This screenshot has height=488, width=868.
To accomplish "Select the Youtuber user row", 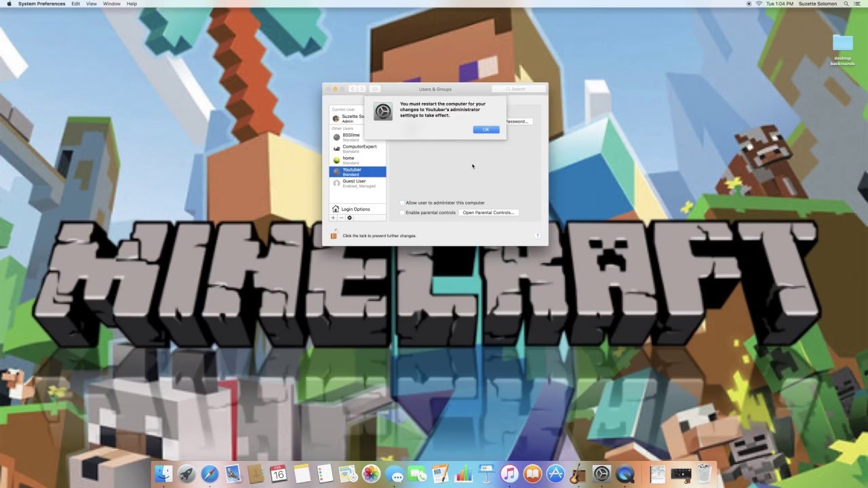I will tap(357, 172).
